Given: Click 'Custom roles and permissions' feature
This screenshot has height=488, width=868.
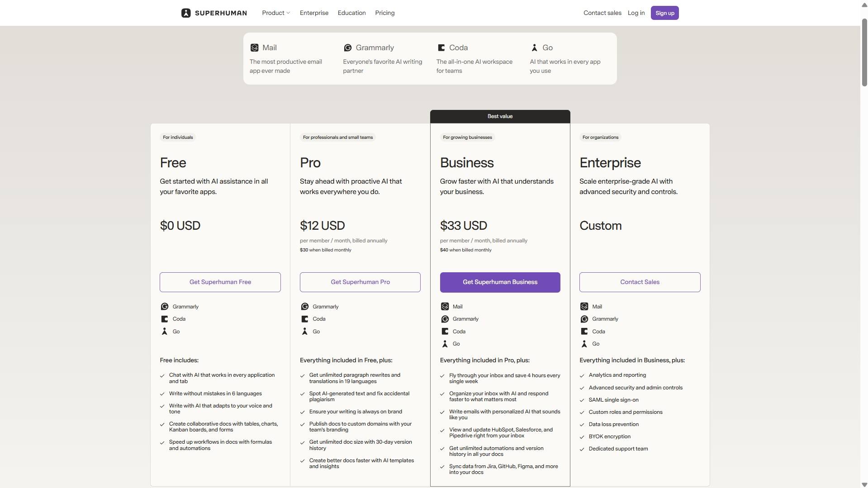Looking at the screenshot, I should tap(626, 412).
